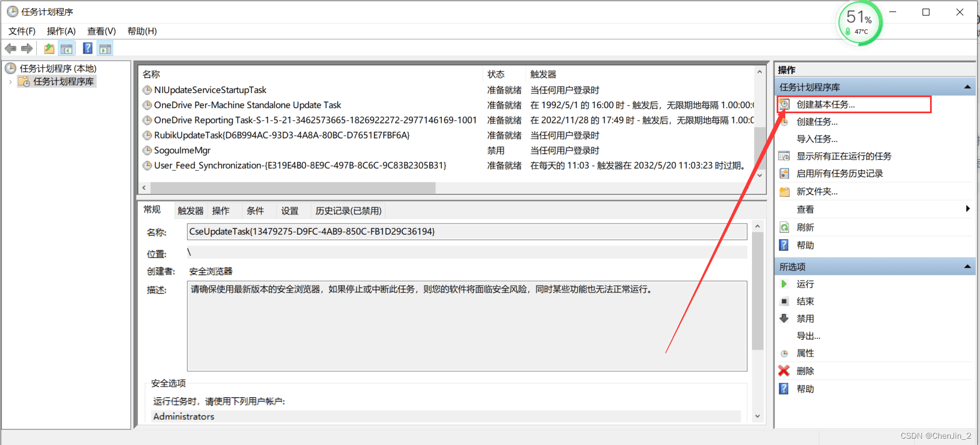Click 显示所有正在运行的任务
The height and width of the screenshot is (445, 980).
pyautogui.click(x=844, y=156)
